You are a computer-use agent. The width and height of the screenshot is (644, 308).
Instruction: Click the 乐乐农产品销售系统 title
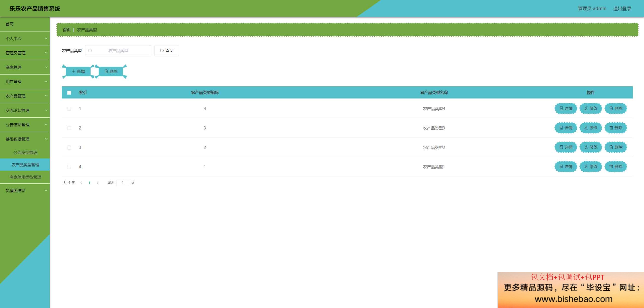35,9
